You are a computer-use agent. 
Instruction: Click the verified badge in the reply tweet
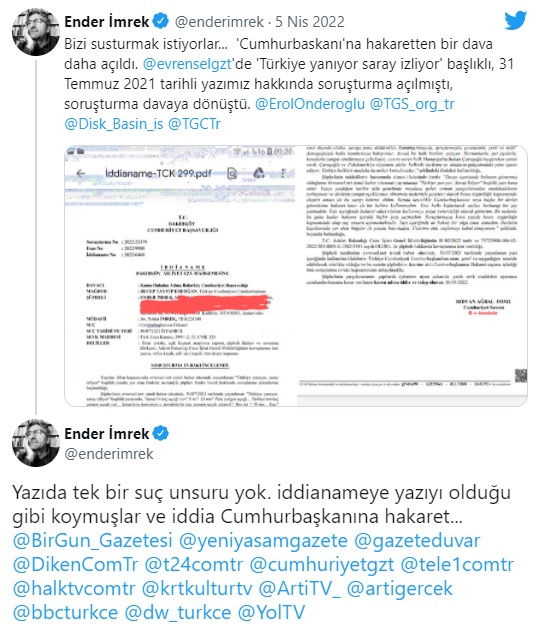click(161, 433)
